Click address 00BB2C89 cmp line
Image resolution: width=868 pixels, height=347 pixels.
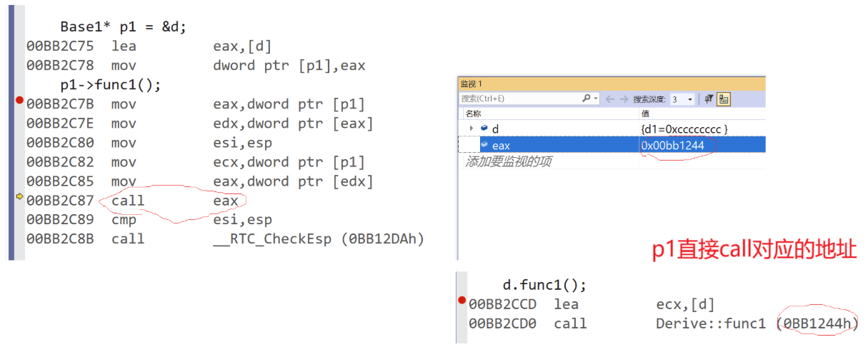tap(149, 220)
